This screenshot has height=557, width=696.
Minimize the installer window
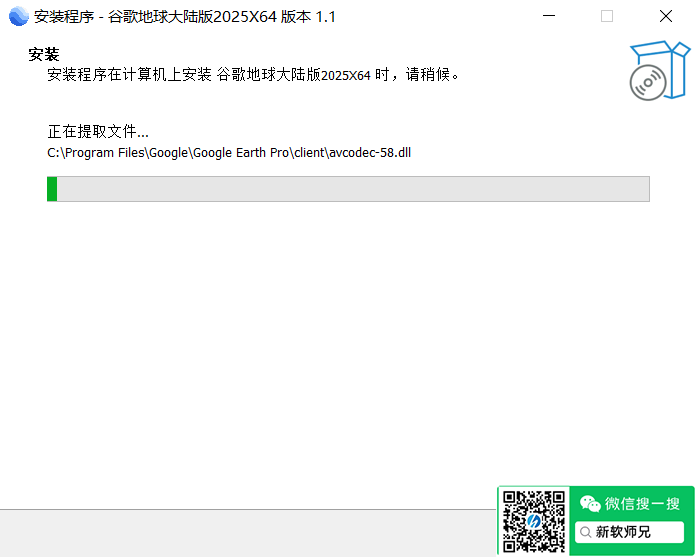coord(548,16)
